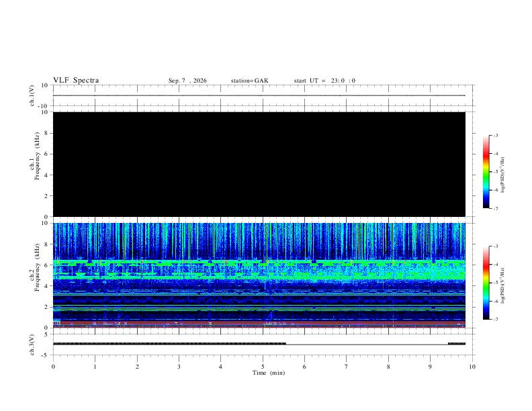Click the ch.1(V) waveform line
Viewport: 532px width, 411px height.
(259, 95)
